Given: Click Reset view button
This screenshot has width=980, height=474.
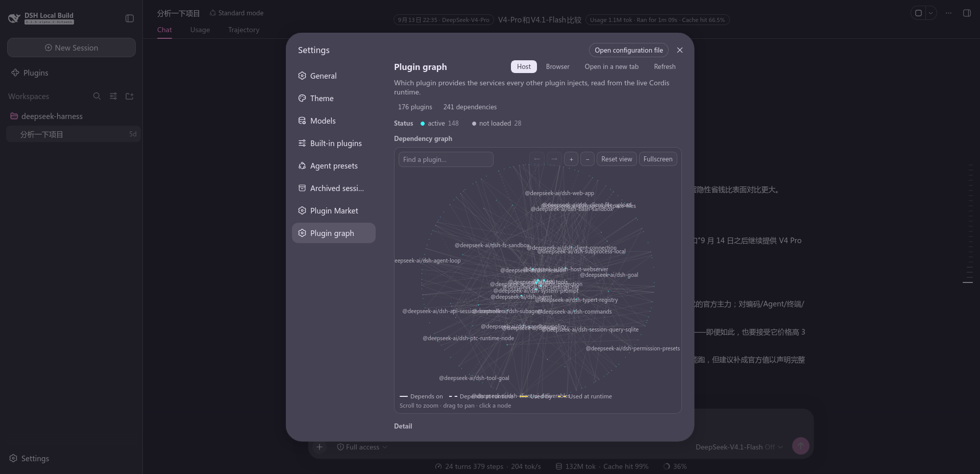Looking at the screenshot, I should (x=617, y=159).
